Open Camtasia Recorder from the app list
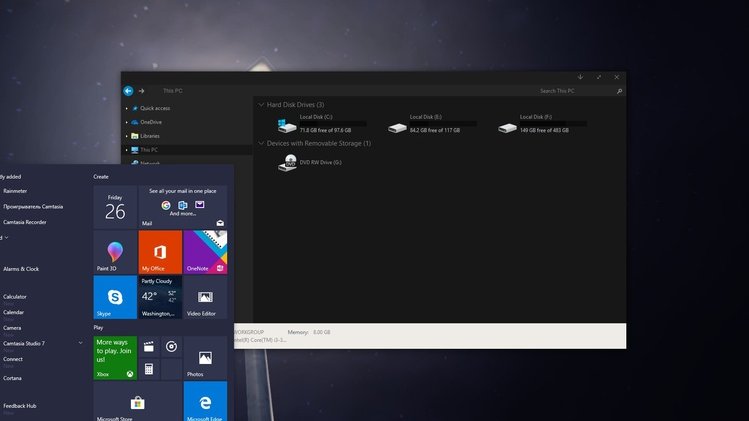The image size is (749, 421). point(25,222)
